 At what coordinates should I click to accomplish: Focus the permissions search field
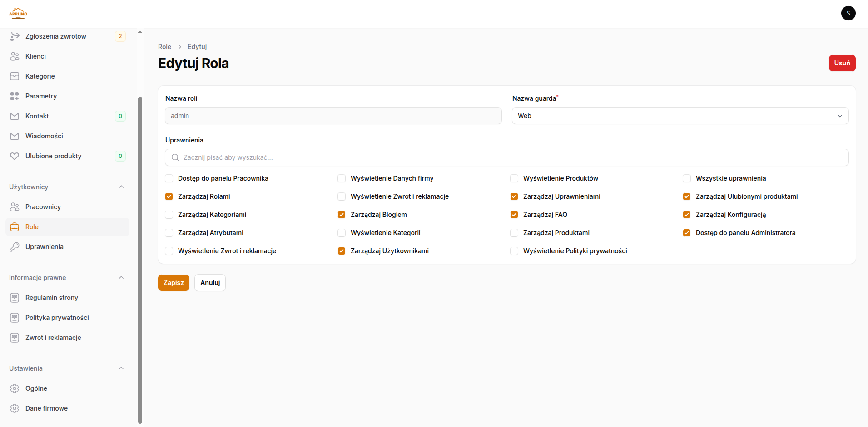[506, 157]
